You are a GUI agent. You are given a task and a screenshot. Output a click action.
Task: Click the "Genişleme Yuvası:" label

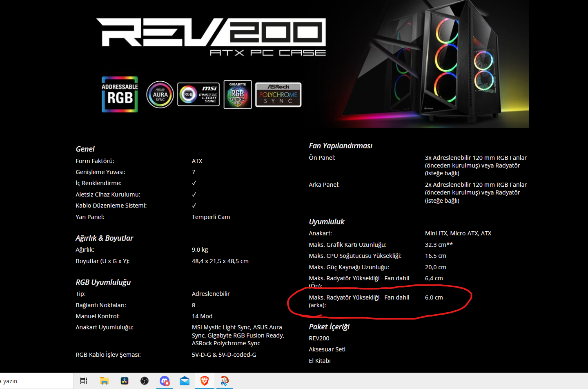pos(100,172)
